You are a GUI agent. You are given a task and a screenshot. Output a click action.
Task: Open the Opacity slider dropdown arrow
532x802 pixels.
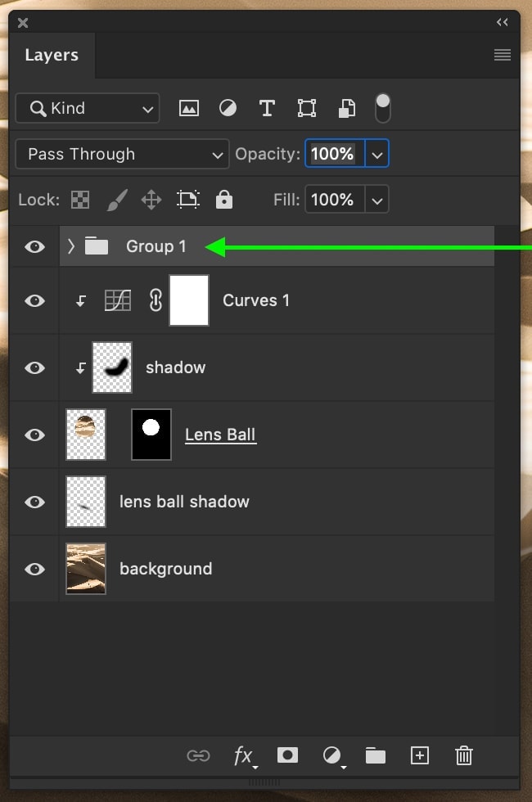[377, 154]
